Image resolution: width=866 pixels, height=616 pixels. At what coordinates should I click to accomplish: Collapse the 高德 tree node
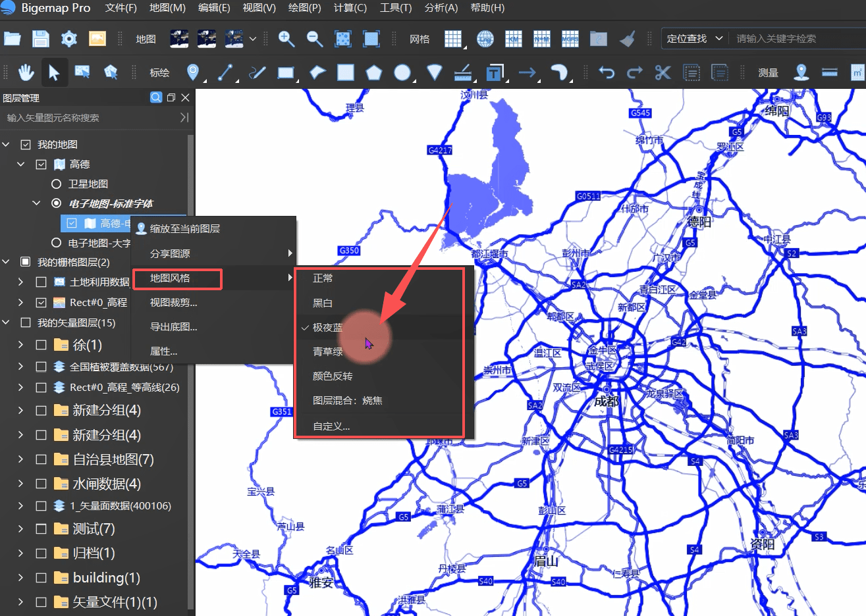click(x=21, y=165)
